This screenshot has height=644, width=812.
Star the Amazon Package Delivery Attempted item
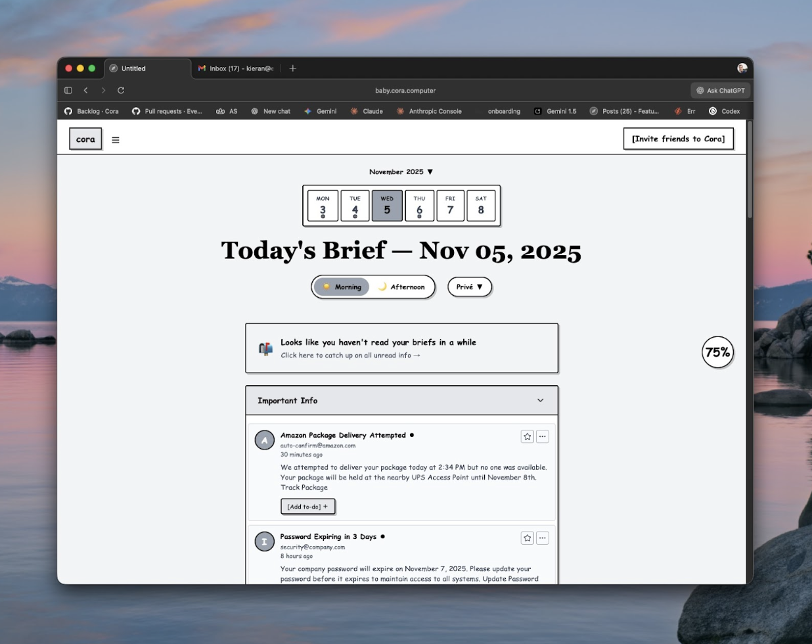527,436
